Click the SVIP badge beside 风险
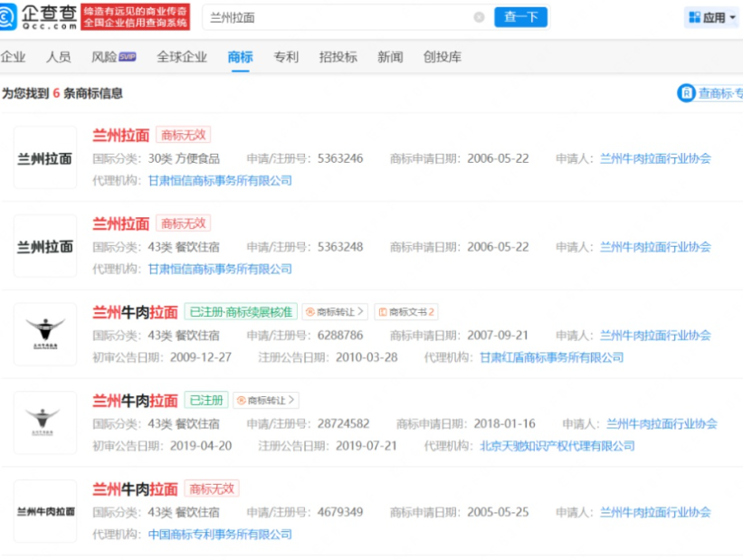743x560 pixels. (x=127, y=57)
